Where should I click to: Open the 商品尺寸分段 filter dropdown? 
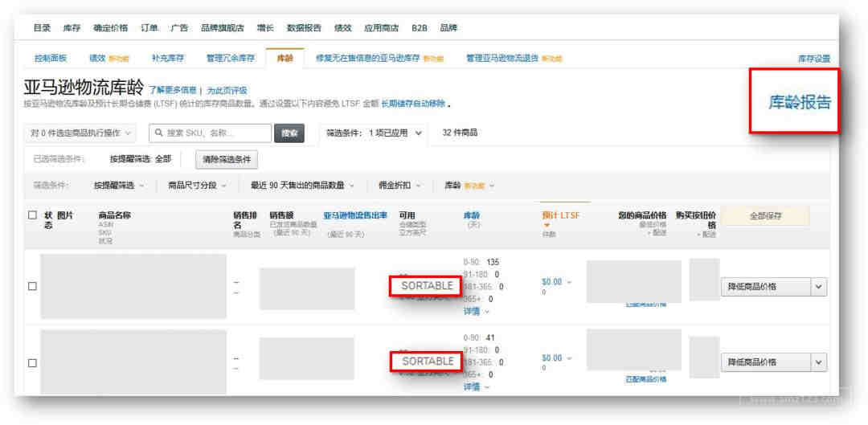pos(197,186)
